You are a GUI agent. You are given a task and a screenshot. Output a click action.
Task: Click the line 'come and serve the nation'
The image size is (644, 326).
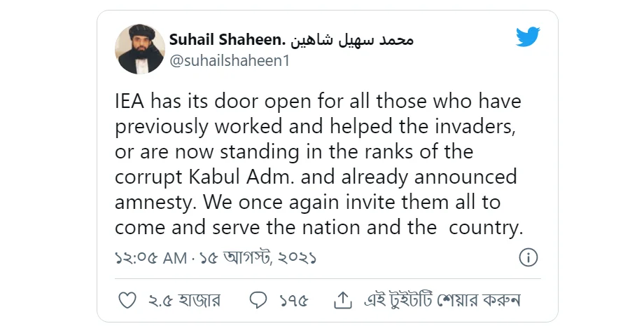[318, 228]
